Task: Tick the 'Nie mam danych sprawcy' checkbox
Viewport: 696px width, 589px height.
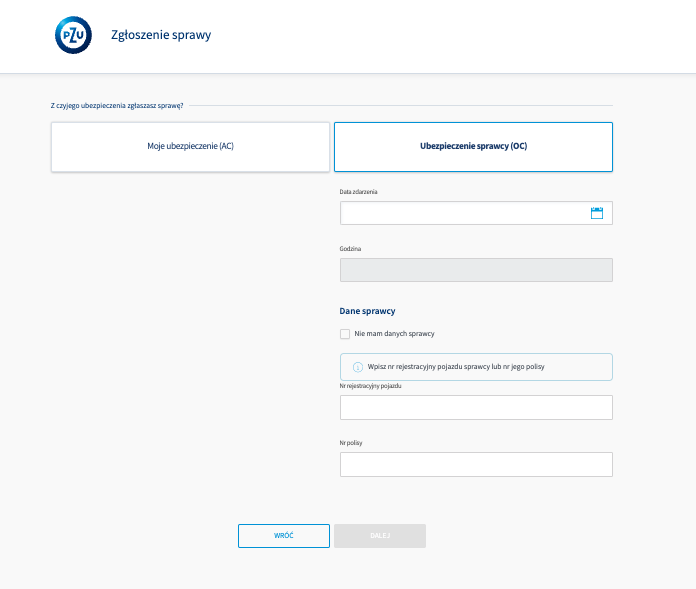Action: pyautogui.click(x=345, y=334)
